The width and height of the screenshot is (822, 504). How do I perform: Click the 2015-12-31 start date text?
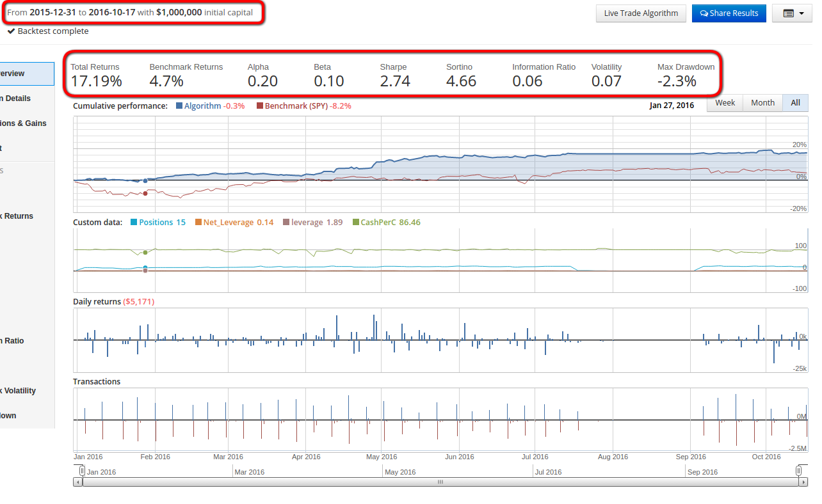click(53, 13)
